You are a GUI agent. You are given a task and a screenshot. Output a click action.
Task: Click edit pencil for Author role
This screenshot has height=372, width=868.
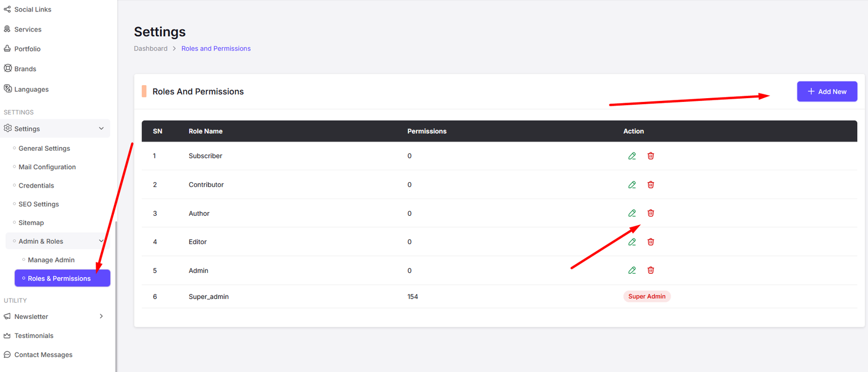point(632,213)
